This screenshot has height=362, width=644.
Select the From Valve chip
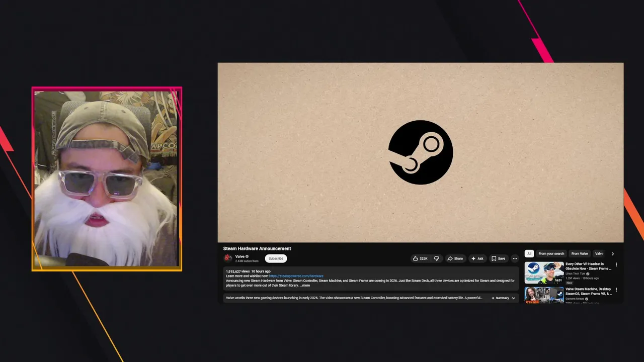pos(580,253)
